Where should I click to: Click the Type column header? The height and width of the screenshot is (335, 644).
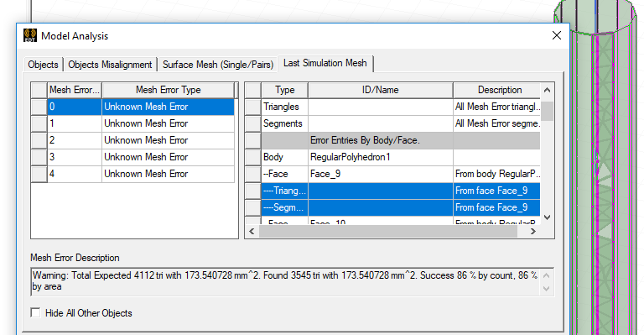click(284, 90)
